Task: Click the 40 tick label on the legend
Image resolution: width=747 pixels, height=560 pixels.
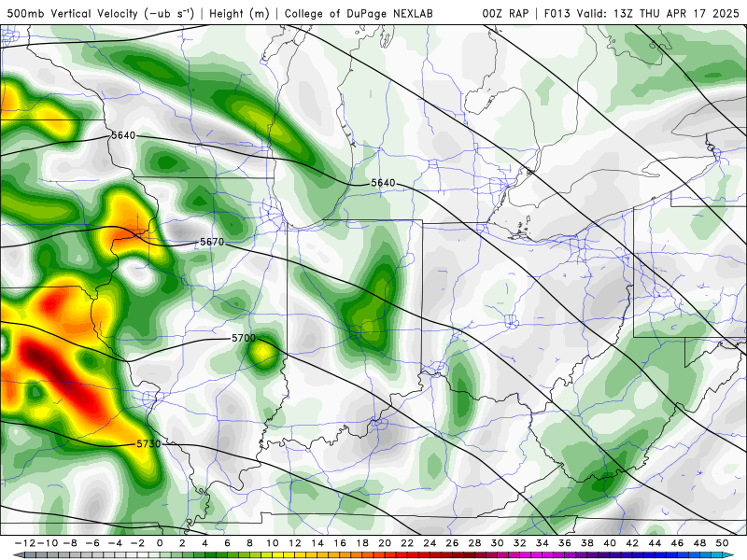Action: pyautogui.click(x=610, y=543)
